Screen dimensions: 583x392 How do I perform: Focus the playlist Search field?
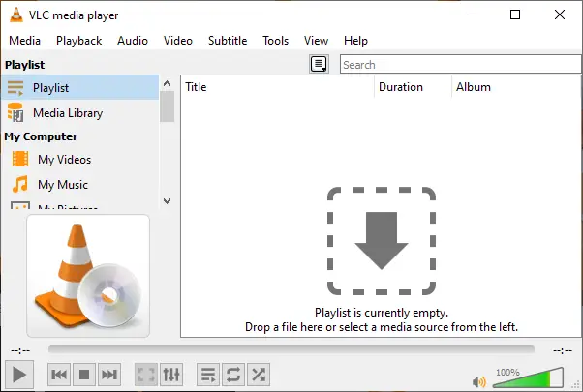click(460, 64)
